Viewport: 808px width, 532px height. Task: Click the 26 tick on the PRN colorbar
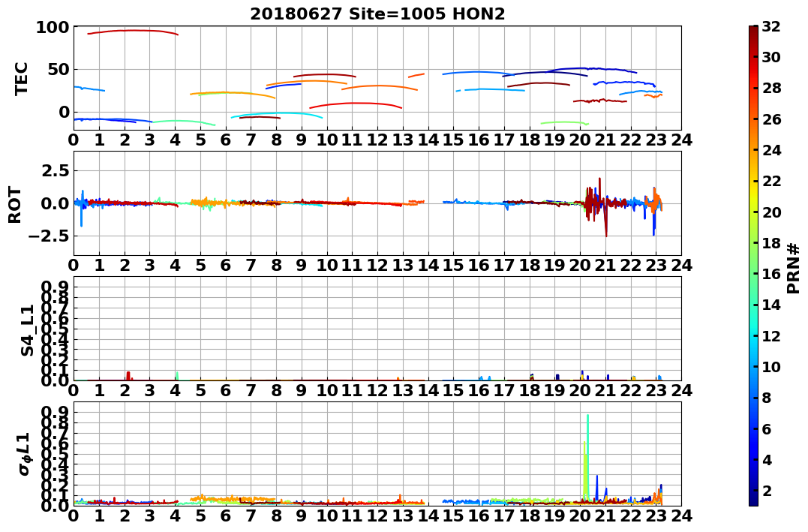[x=771, y=119]
